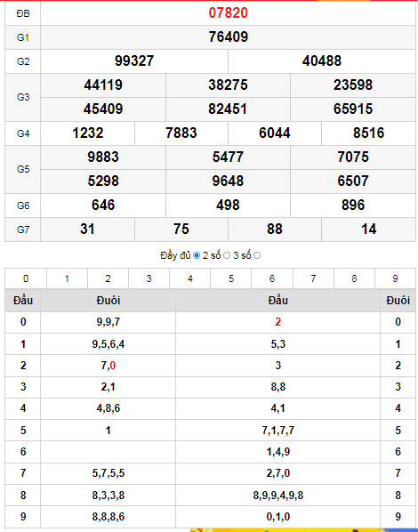
Task: Click digit 3 in the number filter row
Action: (149, 278)
